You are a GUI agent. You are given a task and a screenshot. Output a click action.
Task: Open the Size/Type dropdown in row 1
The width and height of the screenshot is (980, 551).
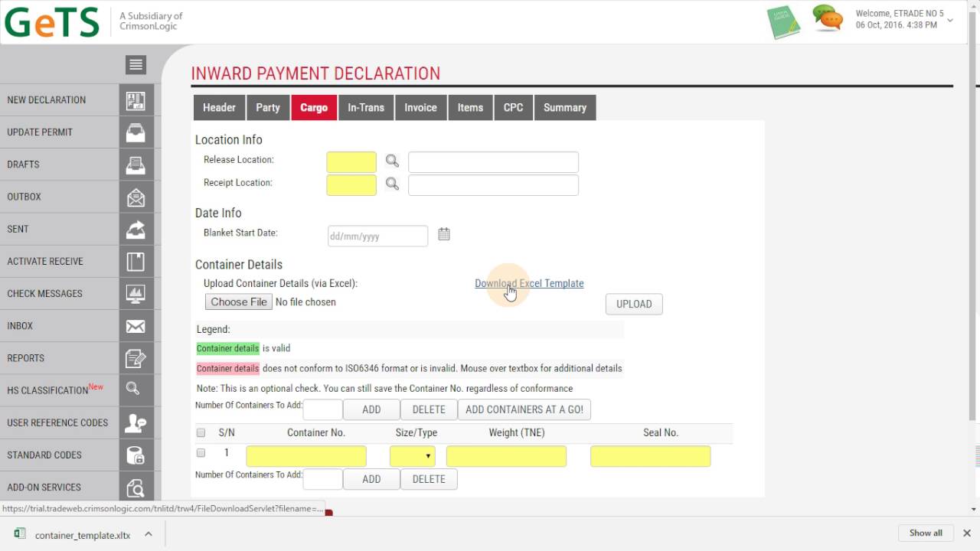[413, 456]
